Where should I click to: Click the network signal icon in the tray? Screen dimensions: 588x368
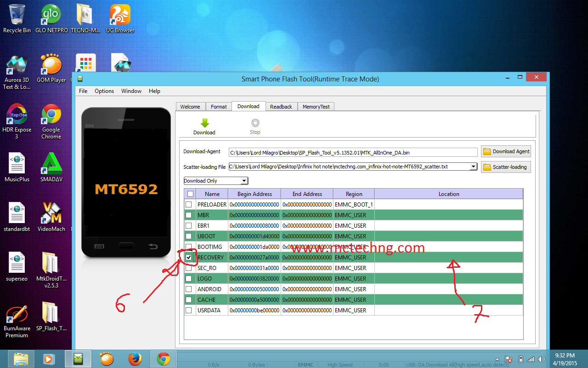(531, 359)
